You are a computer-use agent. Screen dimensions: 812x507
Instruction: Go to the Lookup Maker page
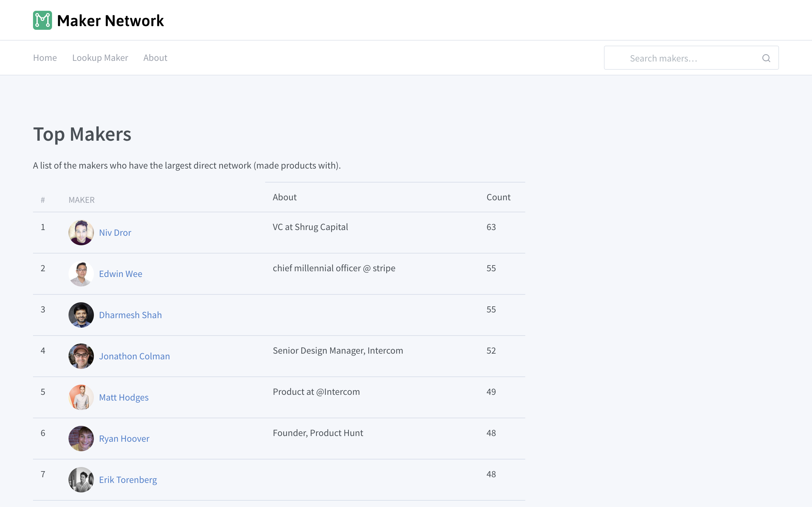point(100,58)
